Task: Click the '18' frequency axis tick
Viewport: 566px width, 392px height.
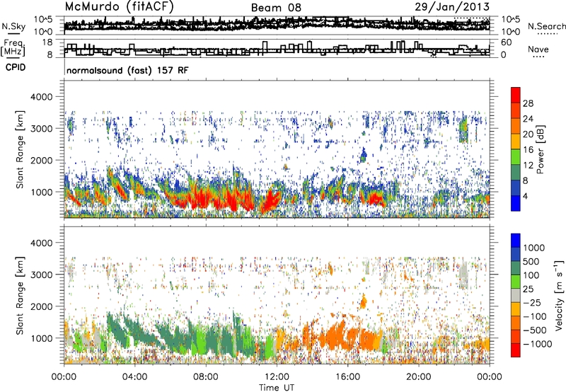Action: click(x=47, y=42)
